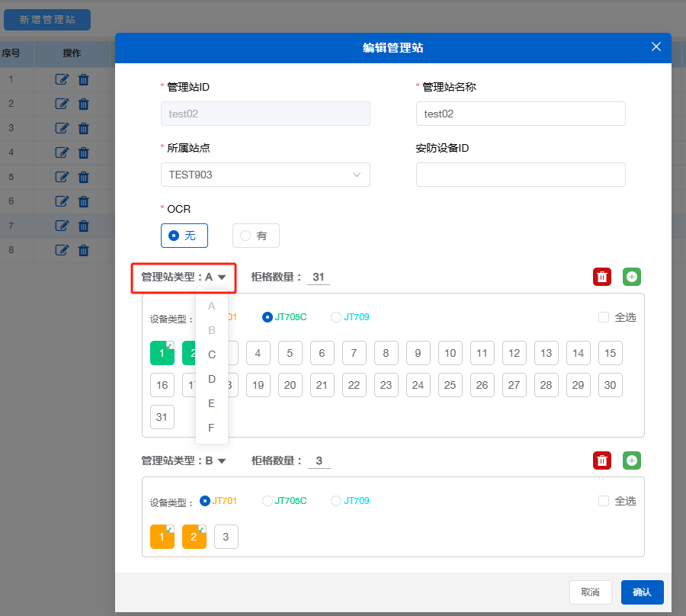
Task: Select OCR option 有
Action: point(256,236)
